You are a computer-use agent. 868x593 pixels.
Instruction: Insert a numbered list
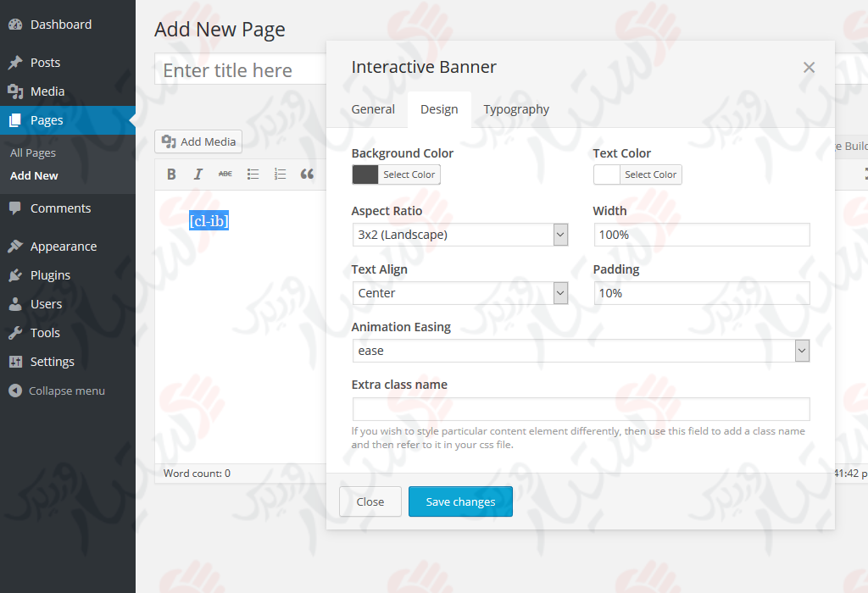point(280,175)
